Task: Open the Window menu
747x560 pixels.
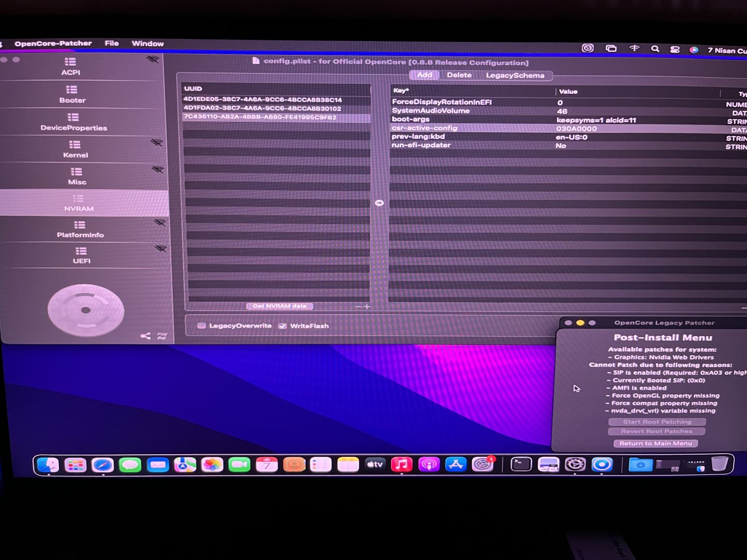Action: [148, 44]
